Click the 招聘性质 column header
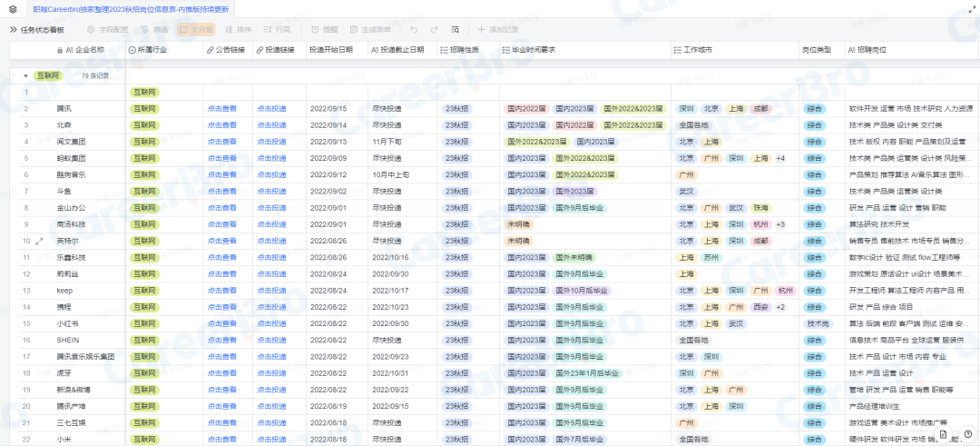 click(x=468, y=49)
